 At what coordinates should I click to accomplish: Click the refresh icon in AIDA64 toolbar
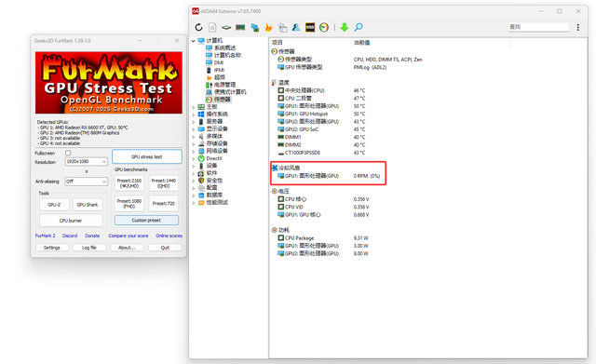[198, 27]
